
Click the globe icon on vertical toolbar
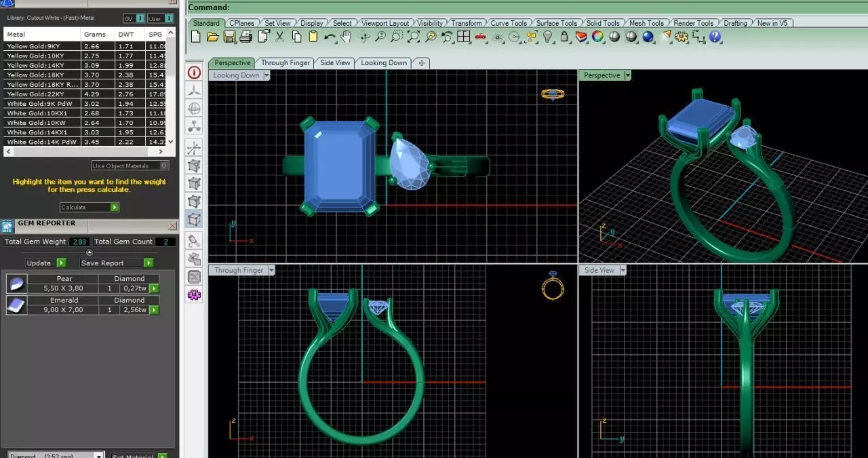(x=194, y=108)
